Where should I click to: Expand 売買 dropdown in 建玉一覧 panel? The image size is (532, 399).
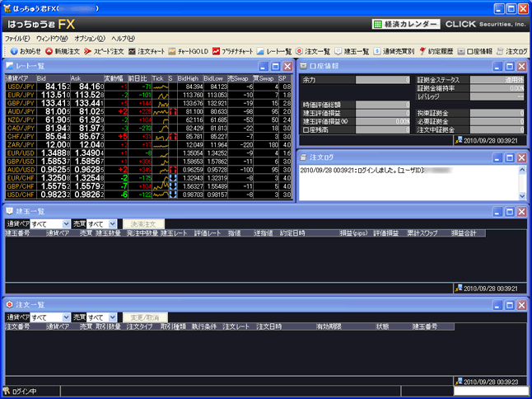pos(113,223)
